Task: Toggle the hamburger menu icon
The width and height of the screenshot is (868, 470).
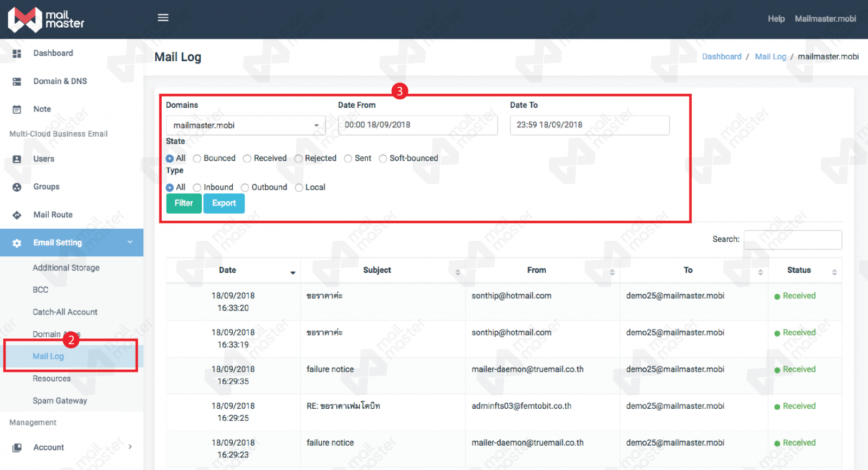Action: 163,17
